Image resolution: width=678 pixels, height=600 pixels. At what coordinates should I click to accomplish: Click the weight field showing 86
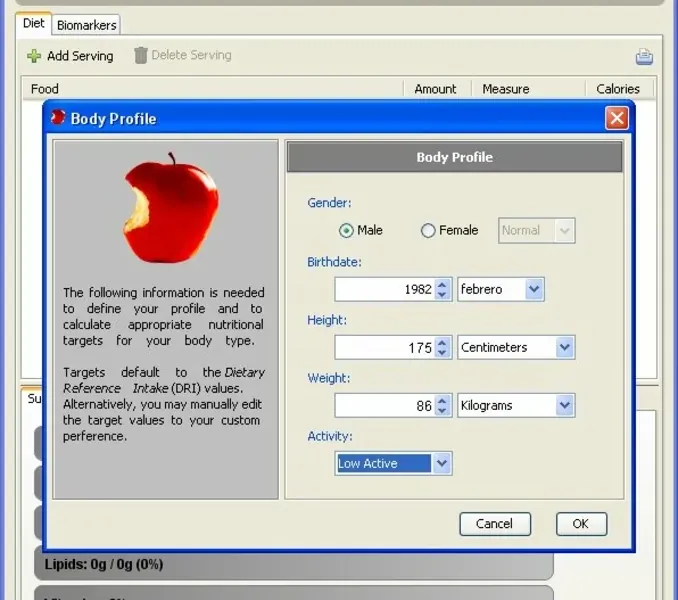coord(385,405)
